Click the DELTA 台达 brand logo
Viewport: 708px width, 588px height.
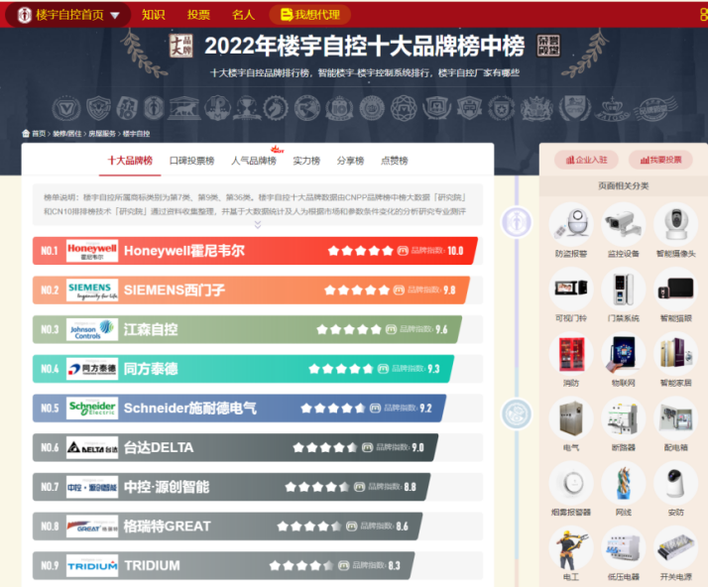pyautogui.click(x=92, y=447)
